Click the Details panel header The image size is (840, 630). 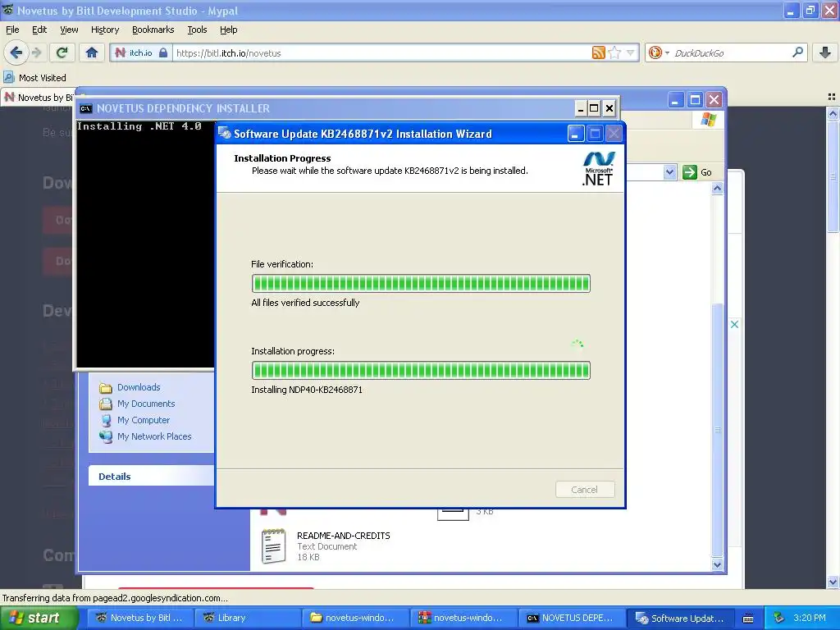pos(152,477)
